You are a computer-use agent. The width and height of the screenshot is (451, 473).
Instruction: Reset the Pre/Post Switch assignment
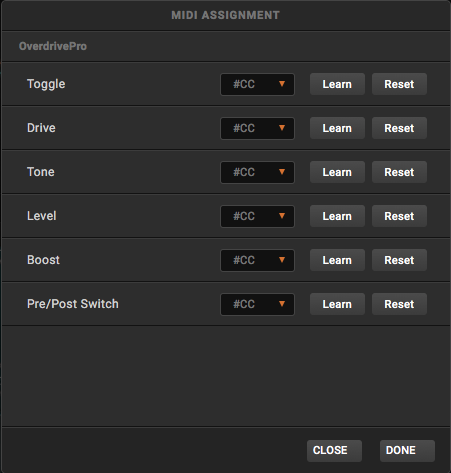click(399, 304)
